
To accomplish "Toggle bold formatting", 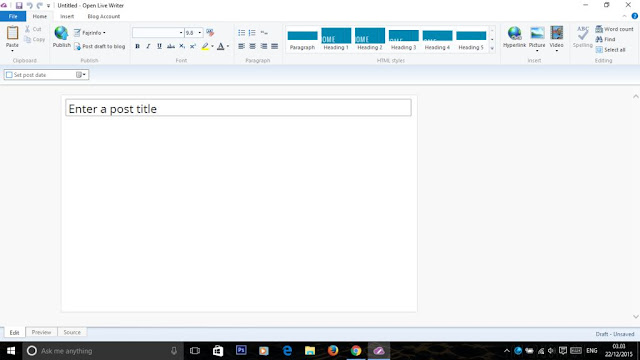I will pos(138,47).
